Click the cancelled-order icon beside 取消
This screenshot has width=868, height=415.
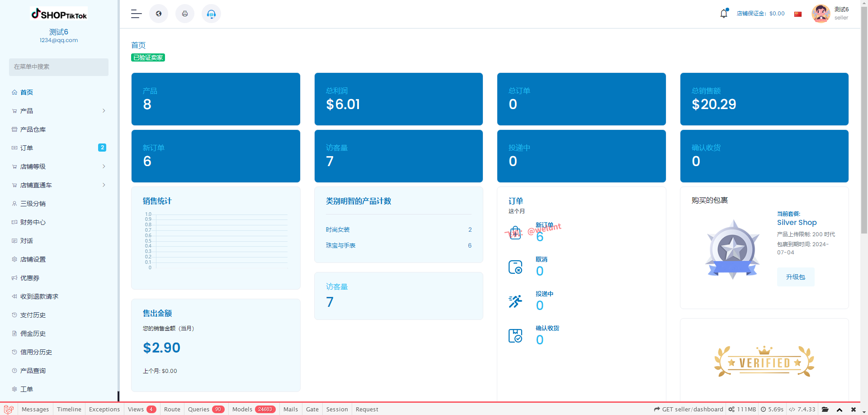point(515,267)
